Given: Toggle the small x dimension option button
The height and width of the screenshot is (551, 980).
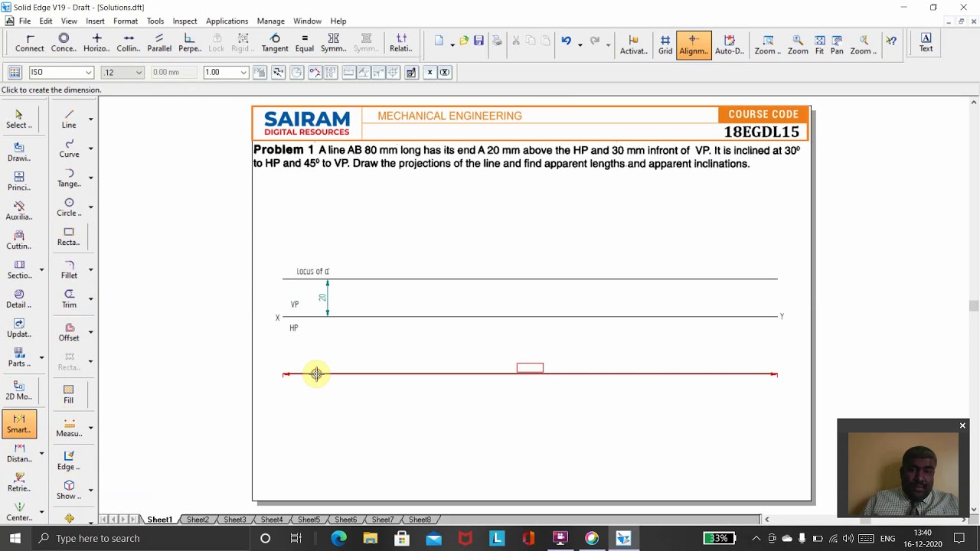Looking at the screenshot, I should coord(430,72).
